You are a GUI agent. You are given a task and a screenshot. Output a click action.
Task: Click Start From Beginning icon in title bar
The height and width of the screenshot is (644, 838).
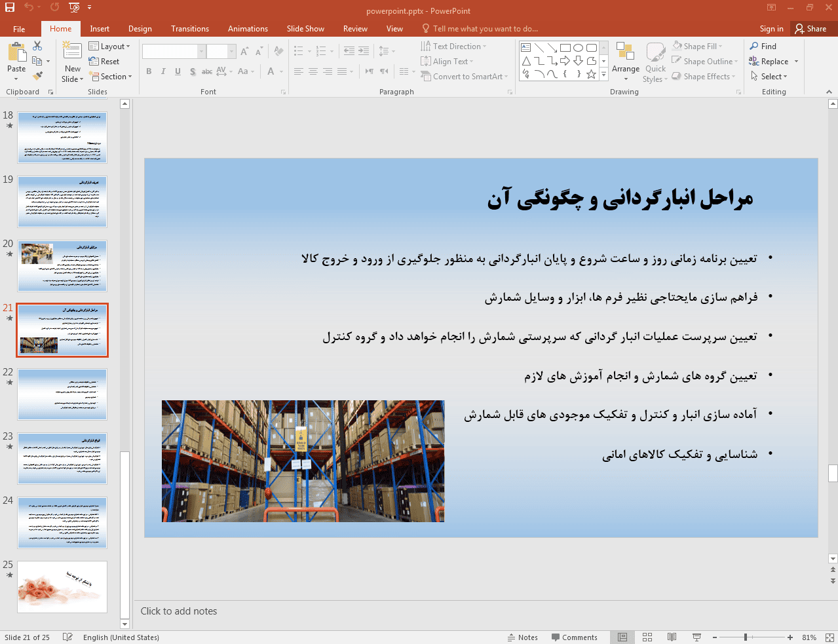[74, 7]
